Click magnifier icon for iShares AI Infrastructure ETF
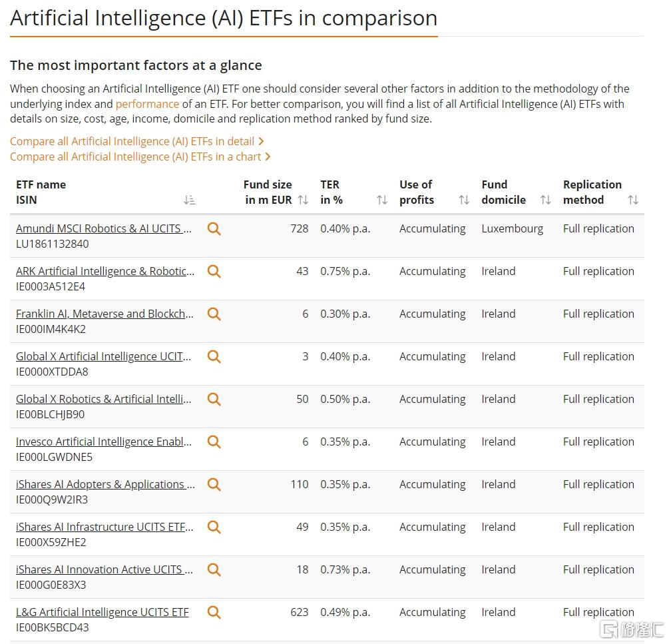This screenshot has height=644, width=669. [214, 527]
